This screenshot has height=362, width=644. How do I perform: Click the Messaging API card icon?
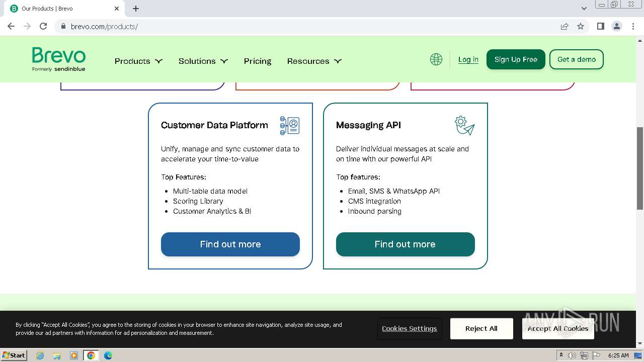(x=464, y=125)
